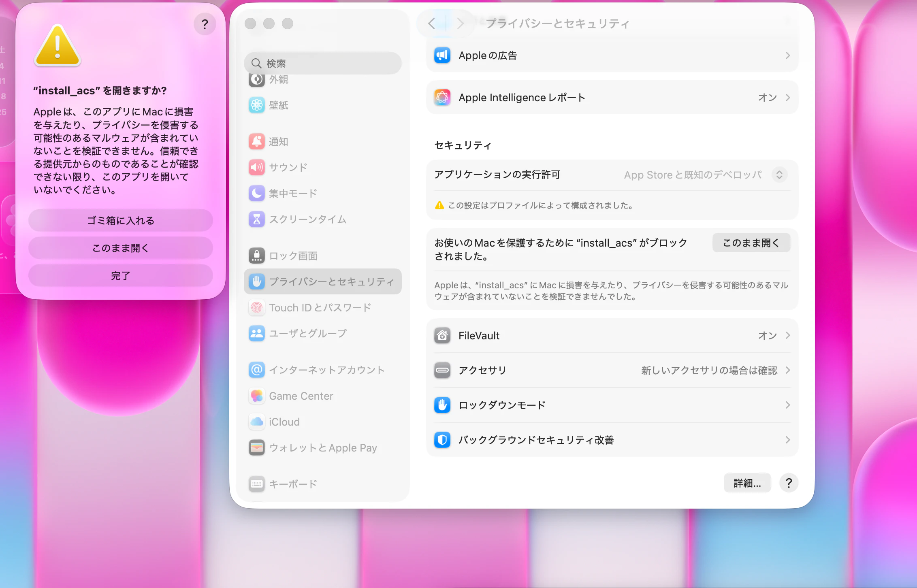Screen dimensions: 917x588
Task: Open the 壁紙 wallpaper icon in sidebar
Action: (256, 105)
